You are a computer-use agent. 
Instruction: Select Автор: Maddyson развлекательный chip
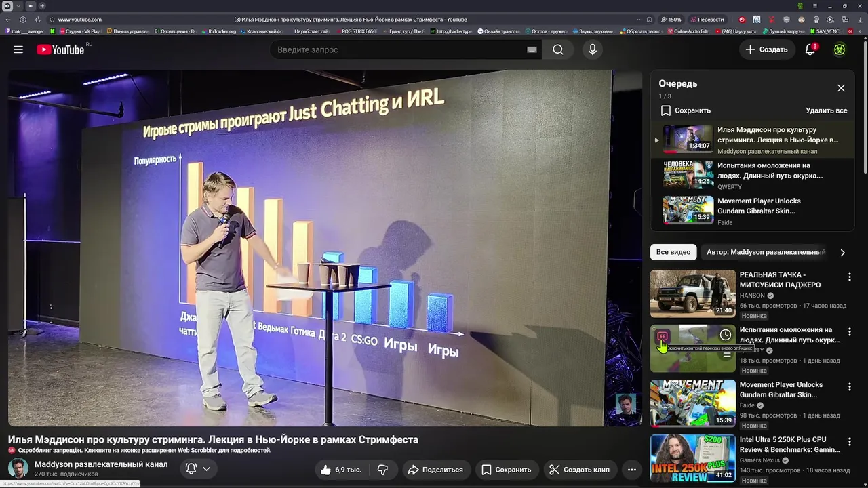[766, 252]
